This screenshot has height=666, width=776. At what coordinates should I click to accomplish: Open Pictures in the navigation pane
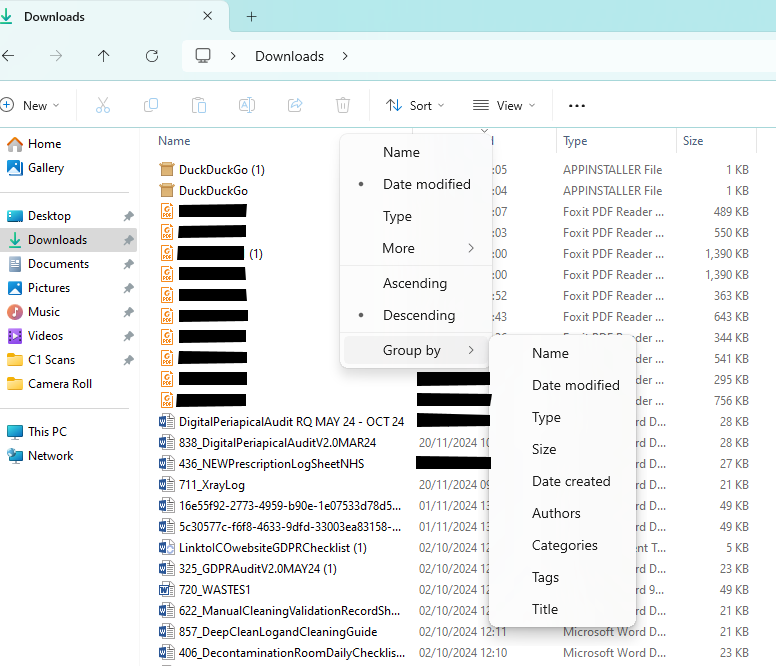click(68, 288)
